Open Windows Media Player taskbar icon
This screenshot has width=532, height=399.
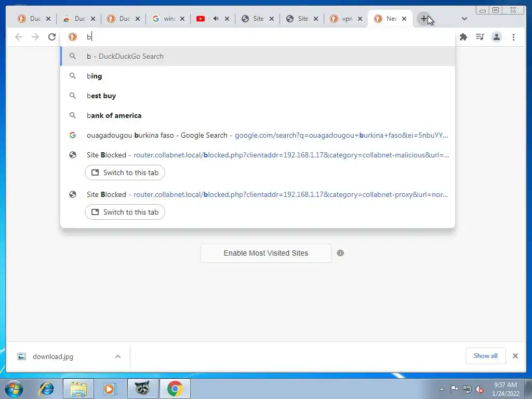point(110,389)
